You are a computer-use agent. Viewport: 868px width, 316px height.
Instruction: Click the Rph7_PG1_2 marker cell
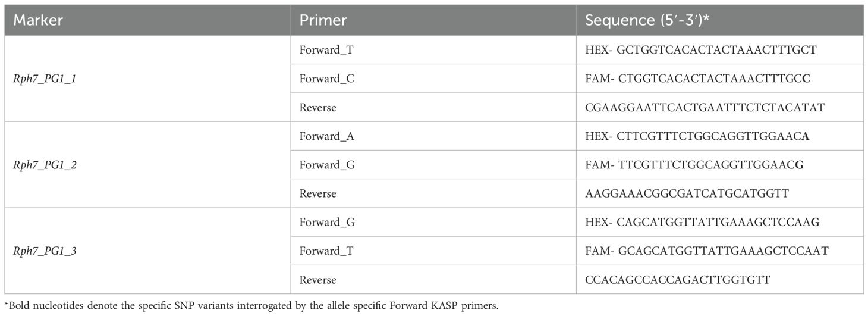(x=45, y=165)
